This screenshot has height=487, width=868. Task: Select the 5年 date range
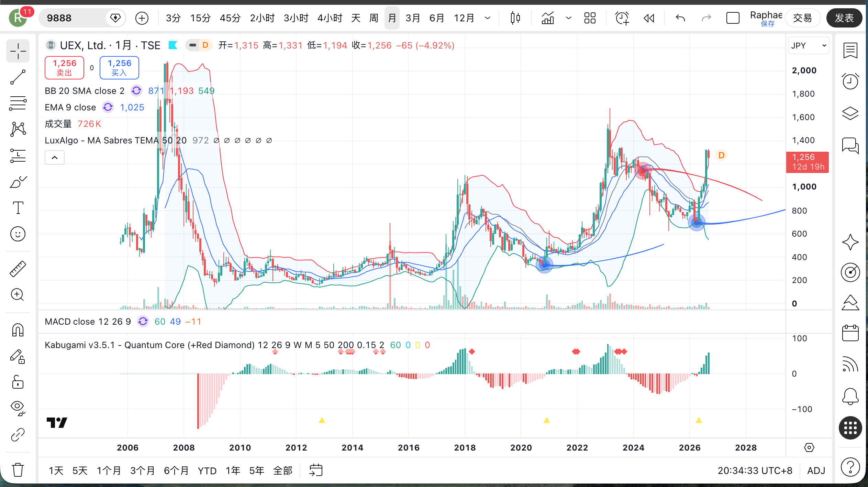[x=256, y=470]
